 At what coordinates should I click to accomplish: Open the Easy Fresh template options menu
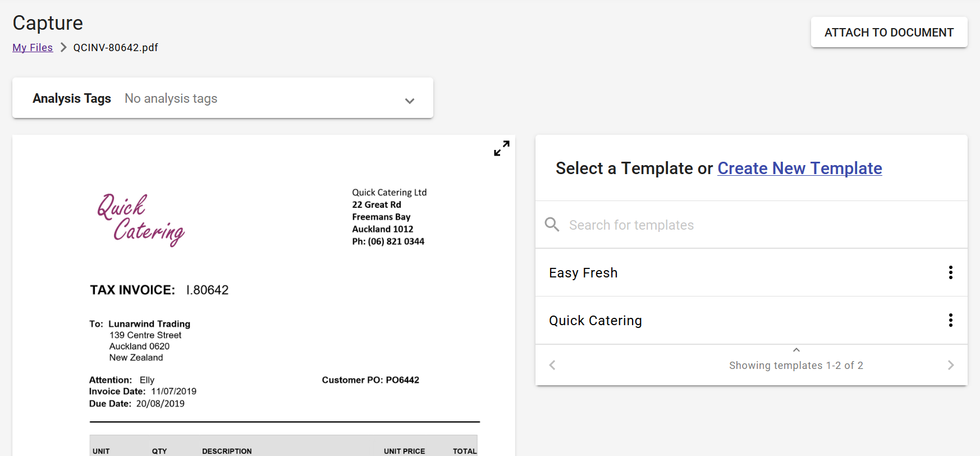tap(951, 272)
